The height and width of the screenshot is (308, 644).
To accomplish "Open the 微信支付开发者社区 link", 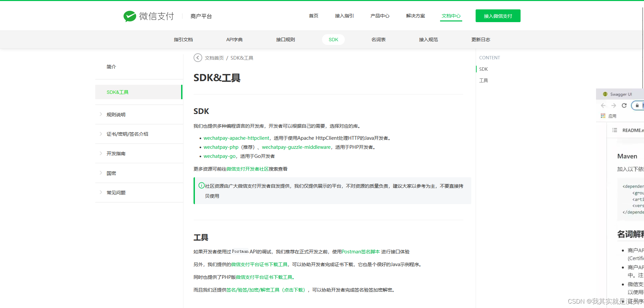I will click(248, 169).
